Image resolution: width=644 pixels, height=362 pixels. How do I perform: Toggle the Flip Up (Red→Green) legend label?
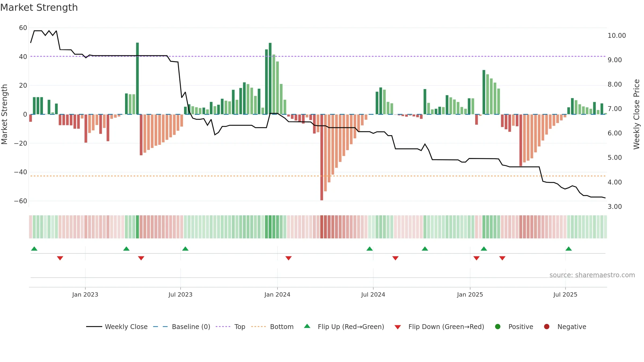point(351,327)
